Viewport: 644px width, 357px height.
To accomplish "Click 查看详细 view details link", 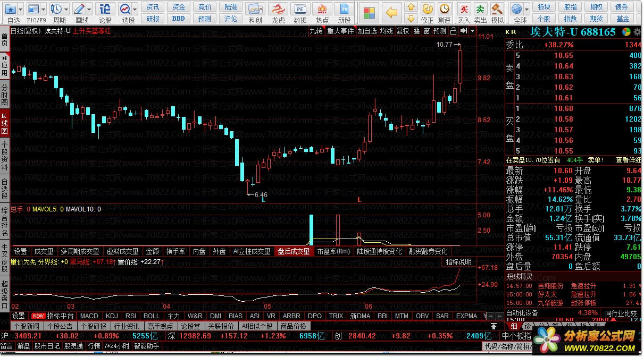I will click(x=629, y=160).
